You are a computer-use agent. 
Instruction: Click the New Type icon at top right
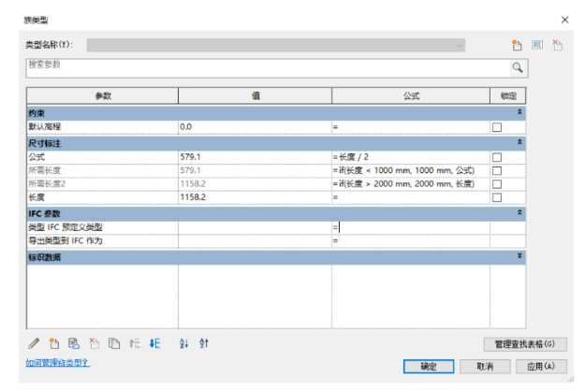point(517,45)
